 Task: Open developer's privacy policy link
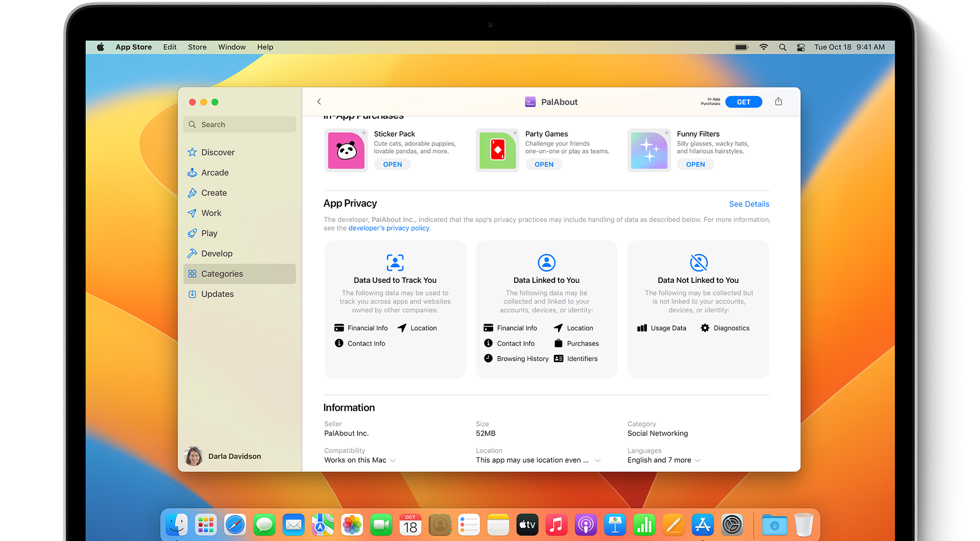[x=388, y=228]
